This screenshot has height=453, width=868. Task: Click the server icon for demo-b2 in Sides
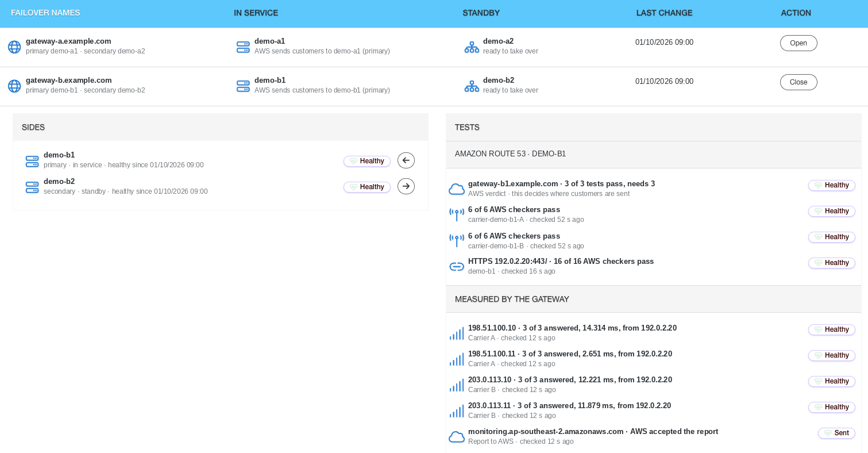tap(32, 187)
